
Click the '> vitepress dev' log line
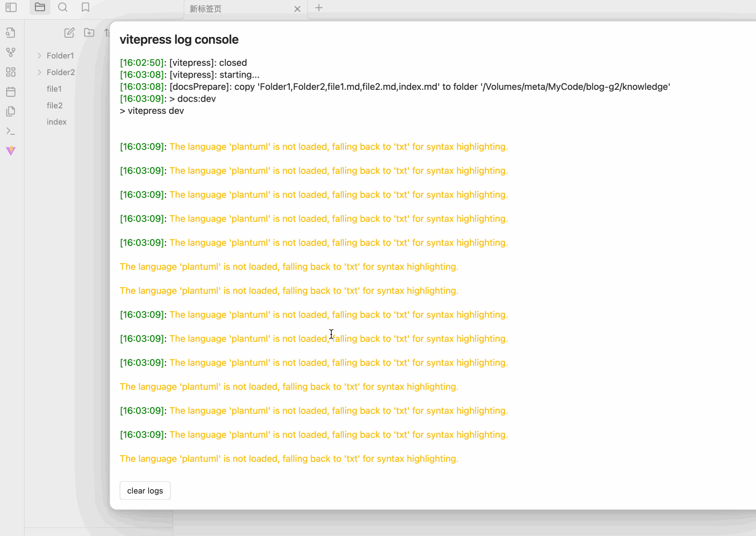(x=152, y=111)
